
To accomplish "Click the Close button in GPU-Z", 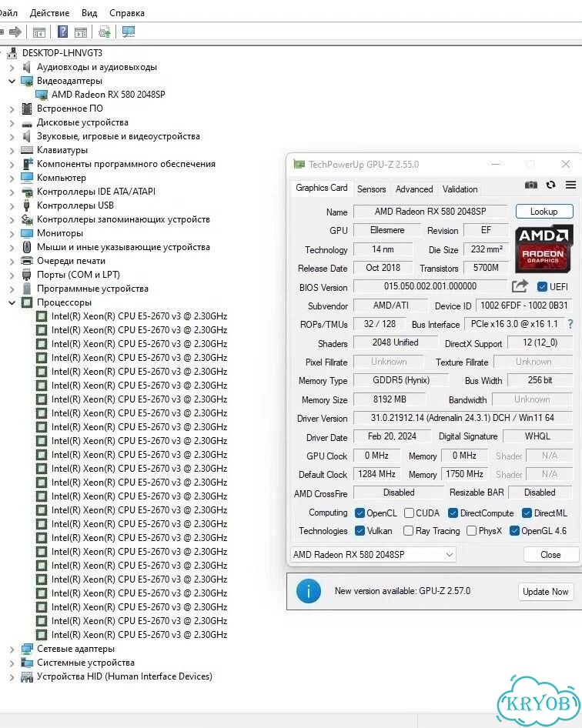I will 550,554.
